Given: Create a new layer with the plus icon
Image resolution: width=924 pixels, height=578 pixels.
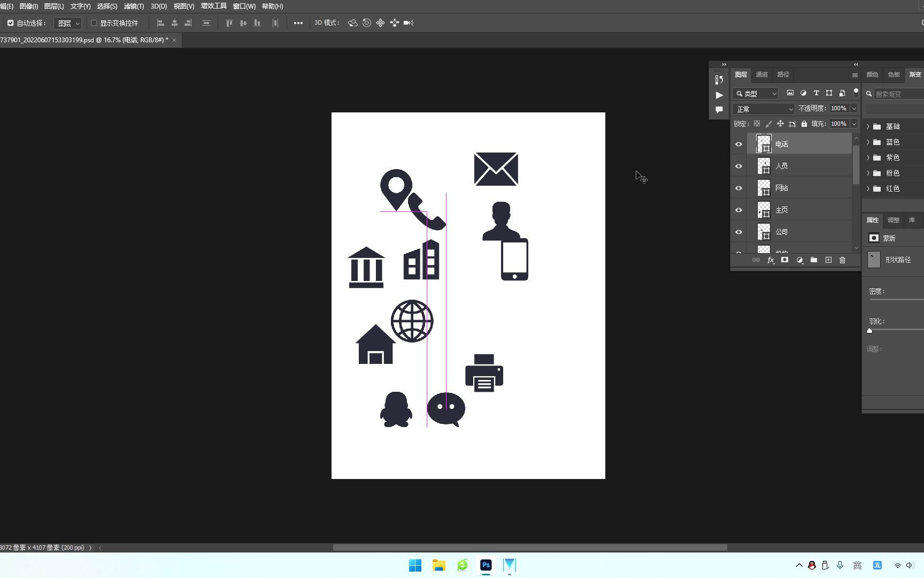Looking at the screenshot, I should pyautogui.click(x=829, y=260).
